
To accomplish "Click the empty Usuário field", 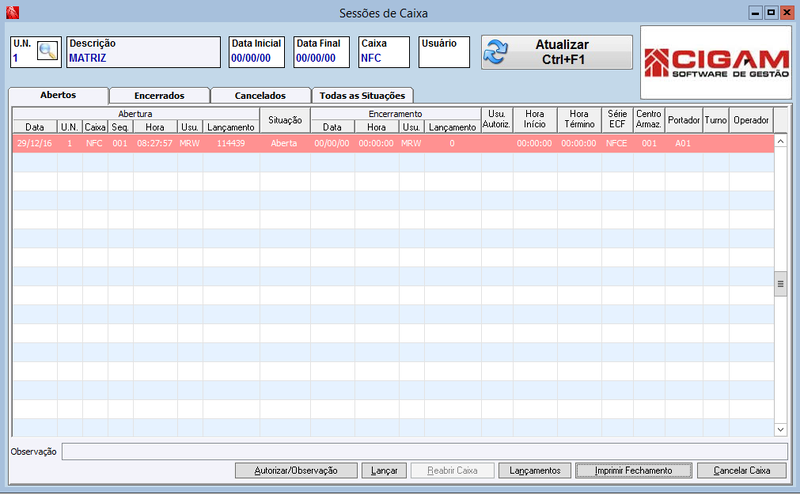I will pos(444,52).
